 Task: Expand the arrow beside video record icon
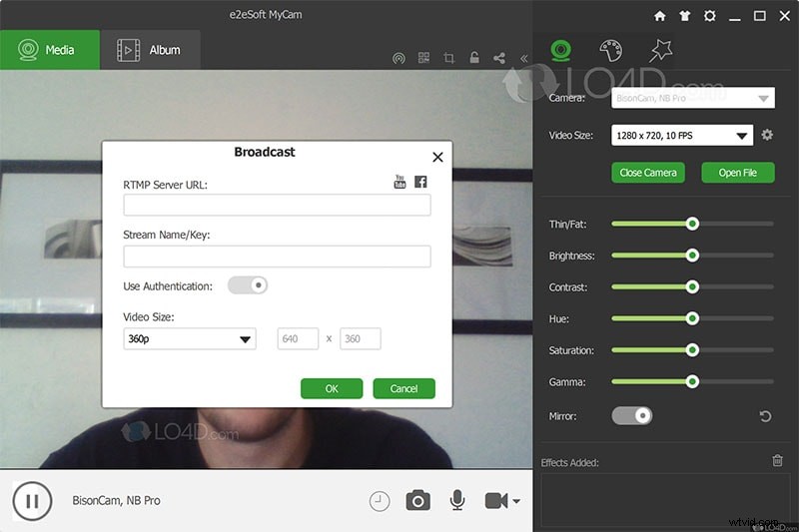[x=516, y=501]
